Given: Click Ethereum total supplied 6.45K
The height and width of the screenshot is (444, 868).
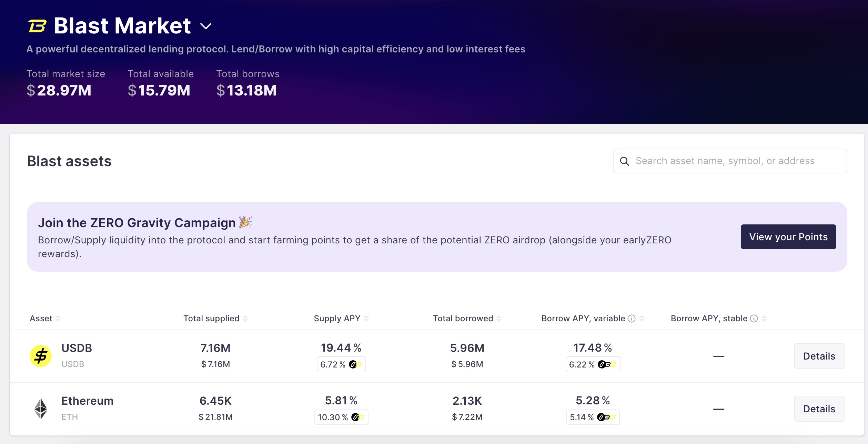Looking at the screenshot, I should tap(215, 401).
